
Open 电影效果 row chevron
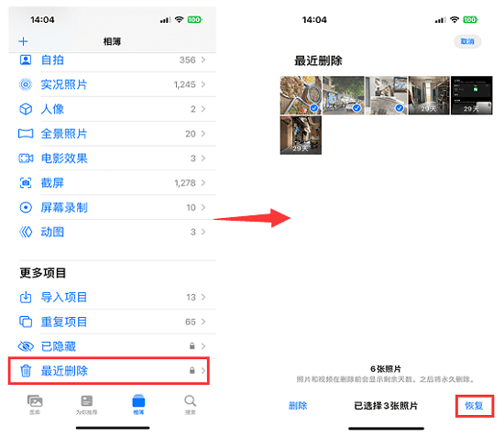(x=203, y=158)
